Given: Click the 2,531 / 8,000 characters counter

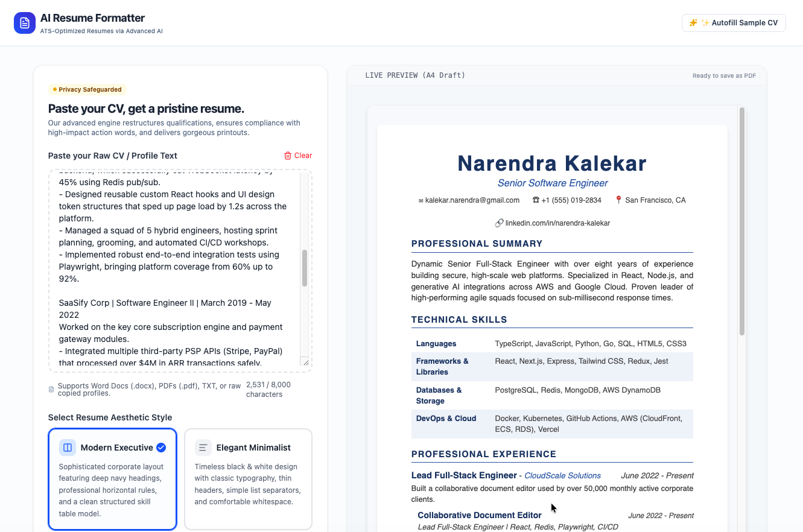Looking at the screenshot, I should pyautogui.click(x=268, y=389).
